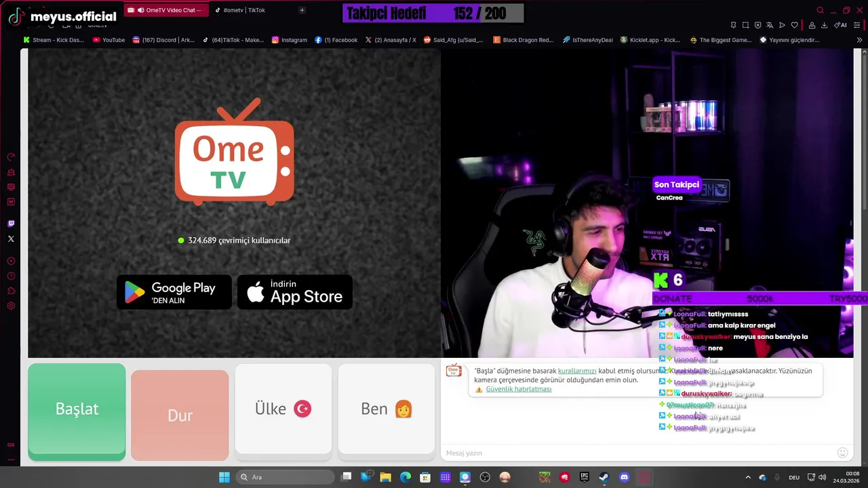Open the X icon in the browser sidebar
The width and height of the screenshot is (868, 488).
coord(11,239)
